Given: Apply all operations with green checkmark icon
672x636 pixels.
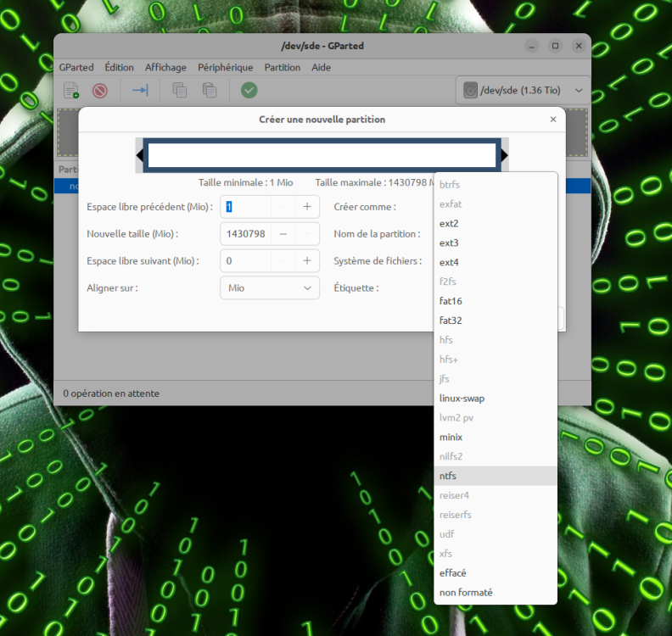Looking at the screenshot, I should tap(249, 90).
